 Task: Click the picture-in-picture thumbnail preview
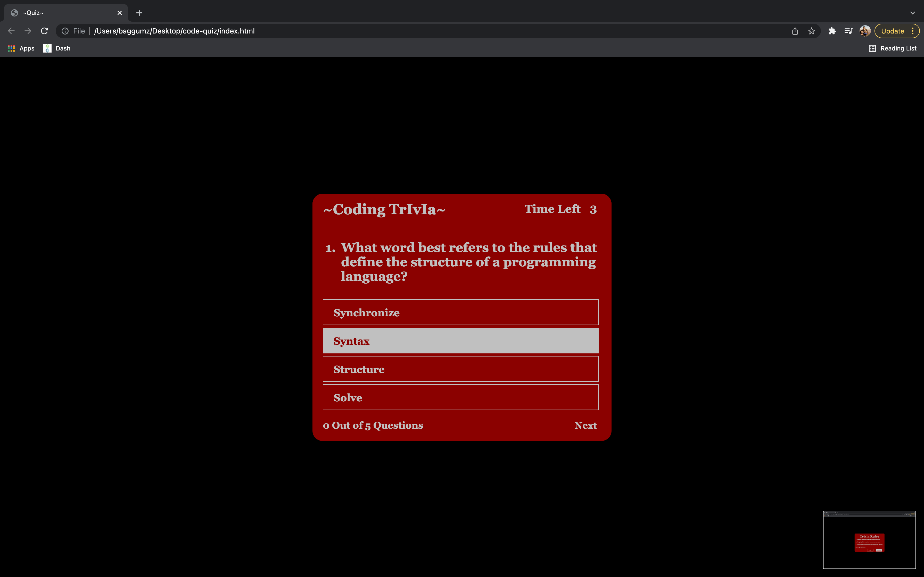(869, 540)
